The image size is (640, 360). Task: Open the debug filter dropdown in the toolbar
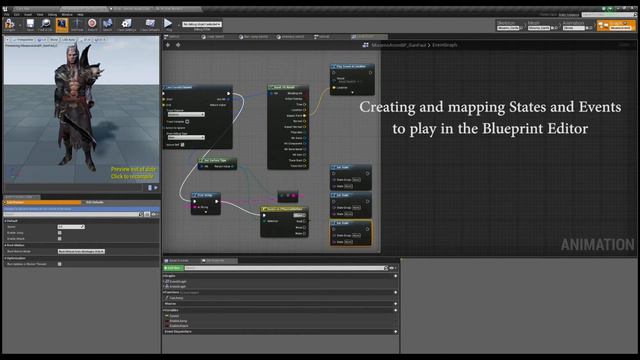point(202,24)
